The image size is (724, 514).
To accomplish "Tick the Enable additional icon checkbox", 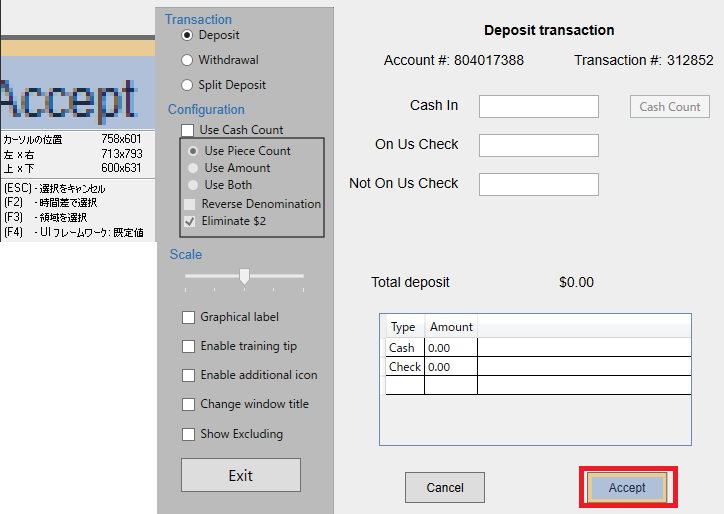I will coord(188,375).
